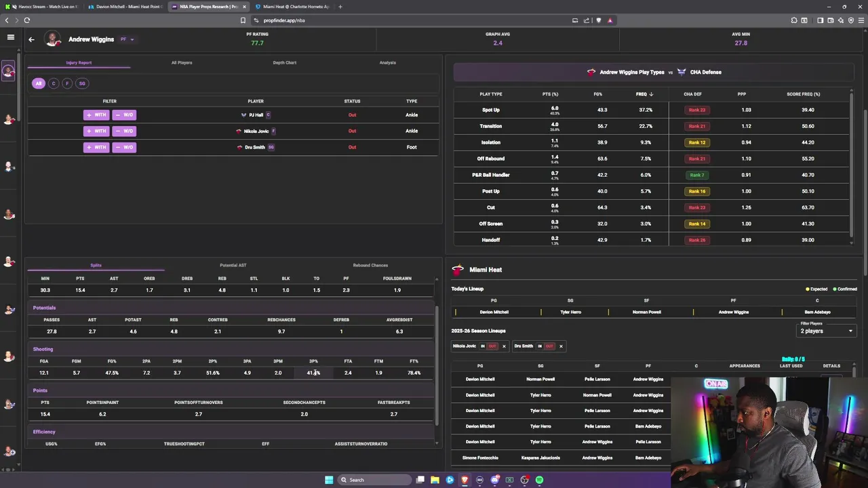Viewport: 868px width, 488px height.
Task: Set Dru Smith lineup filter to IN
Action: pyautogui.click(x=540, y=346)
